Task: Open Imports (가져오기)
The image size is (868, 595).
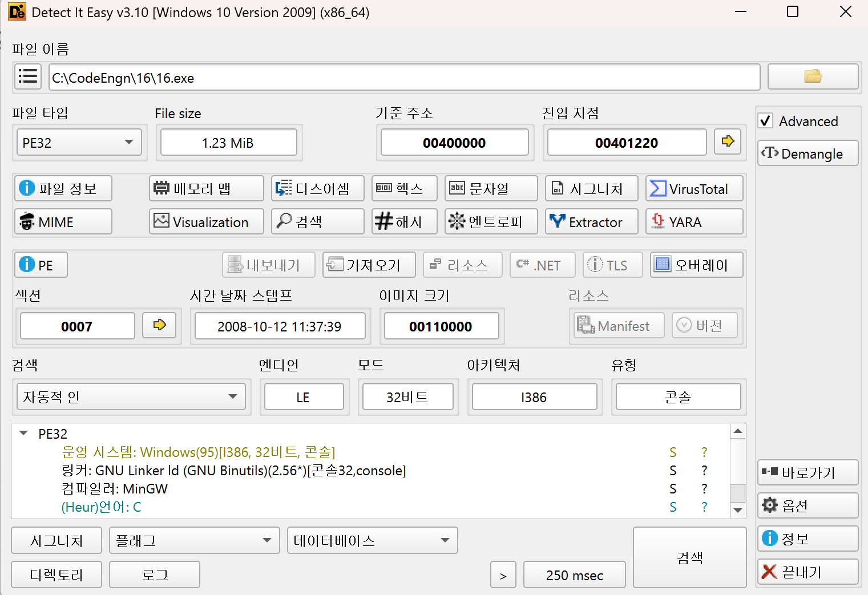Action: 369,265
